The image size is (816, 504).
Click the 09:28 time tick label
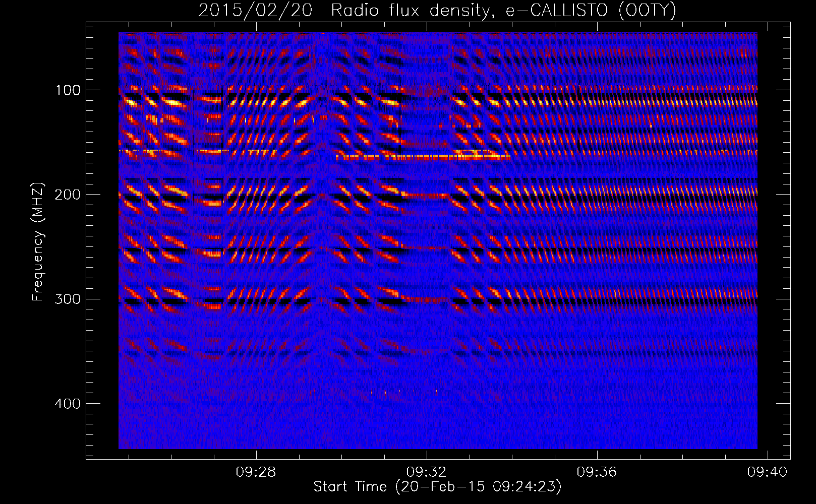(256, 472)
